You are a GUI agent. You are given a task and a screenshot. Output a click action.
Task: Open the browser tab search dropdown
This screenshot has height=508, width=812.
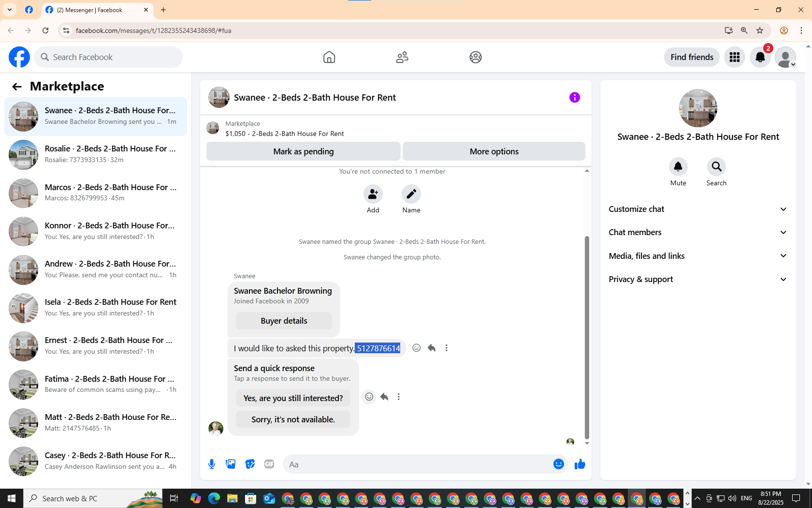point(10,10)
